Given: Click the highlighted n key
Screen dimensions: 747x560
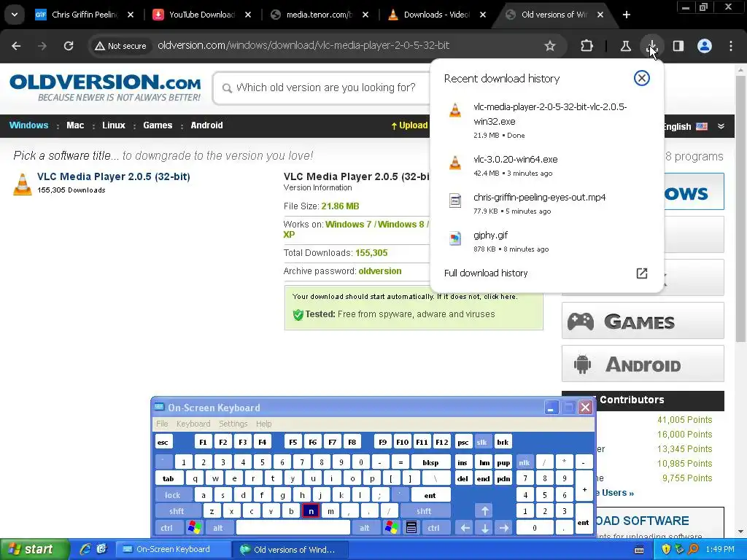Looking at the screenshot, I should point(311,511).
